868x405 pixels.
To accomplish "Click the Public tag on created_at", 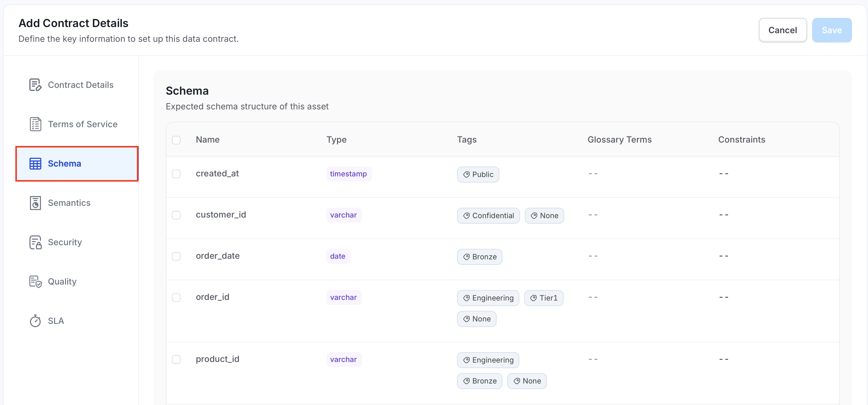I will point(478,174).
